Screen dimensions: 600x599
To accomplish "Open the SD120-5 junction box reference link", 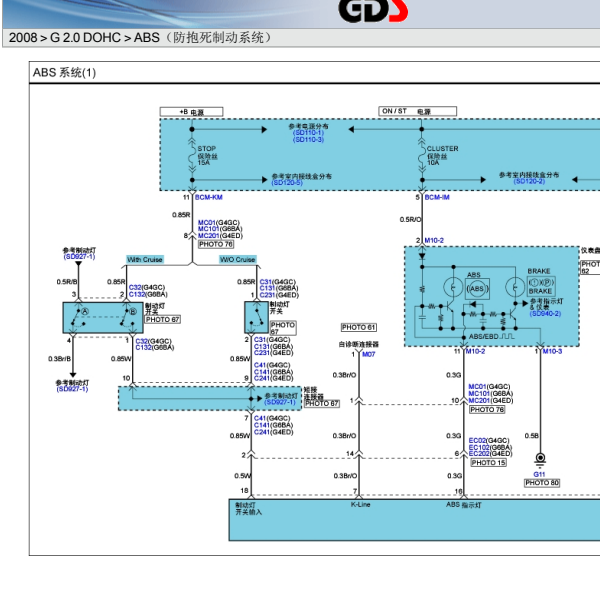I will pyautogui.click(x=287, y=183).
